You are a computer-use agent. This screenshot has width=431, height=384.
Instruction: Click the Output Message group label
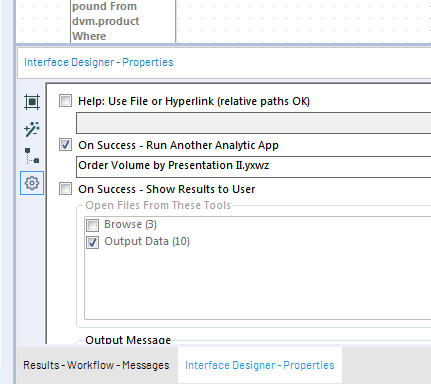(128, 340)
